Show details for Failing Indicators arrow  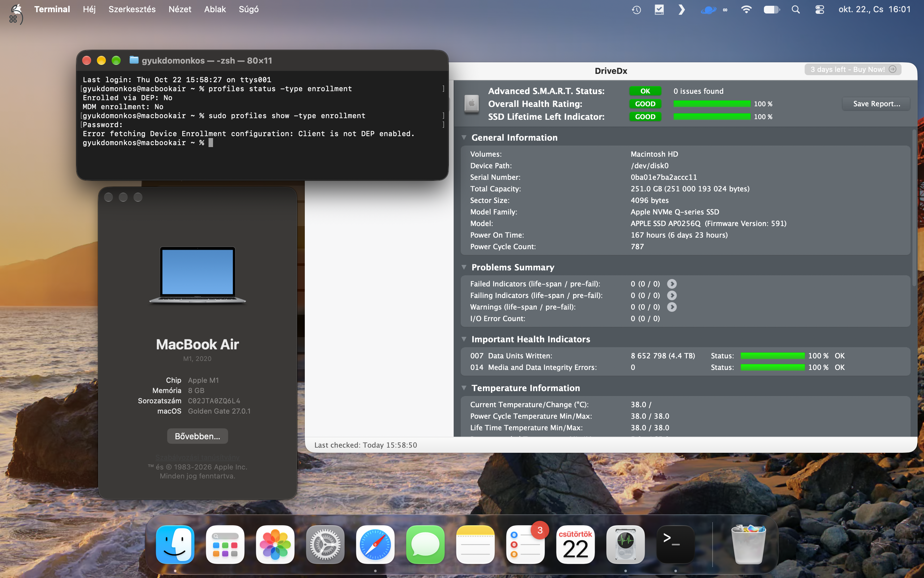pos(672,295)
